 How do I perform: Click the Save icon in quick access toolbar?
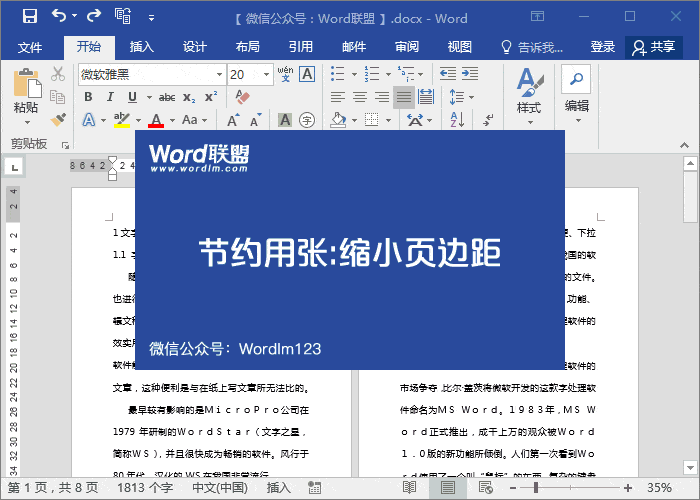tap(29, 16)
